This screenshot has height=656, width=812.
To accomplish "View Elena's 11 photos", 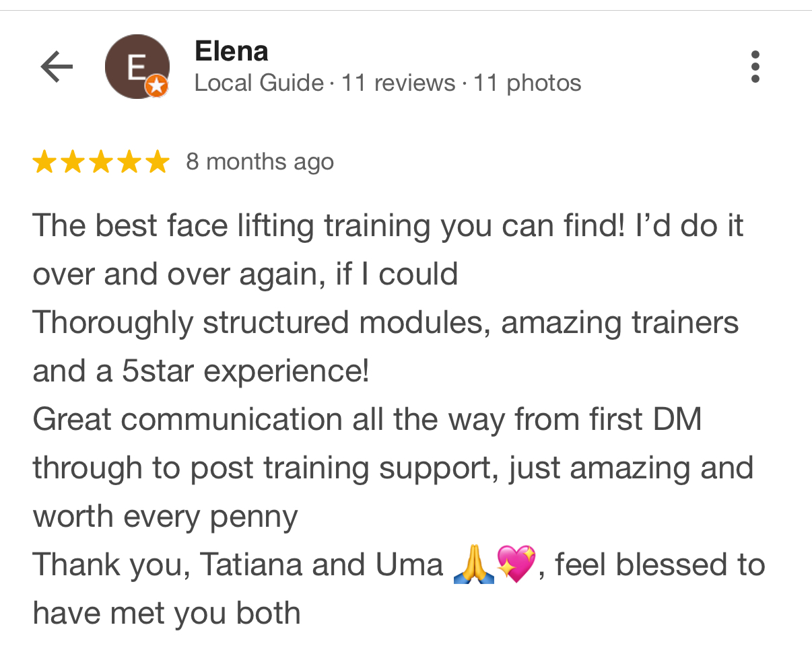I will click(527, 83).
